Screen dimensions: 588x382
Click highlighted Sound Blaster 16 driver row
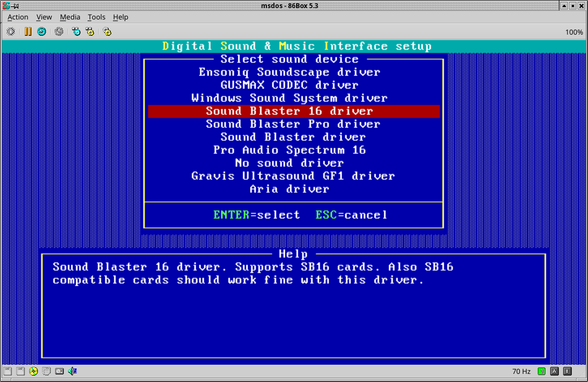point(294,111)
